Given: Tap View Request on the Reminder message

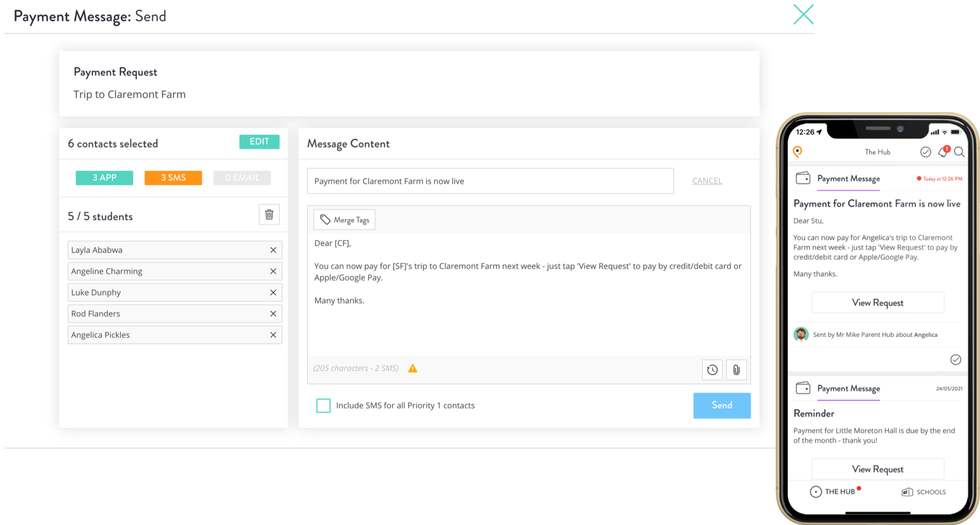Looking at the screenshot, I should tap(878, 469).
